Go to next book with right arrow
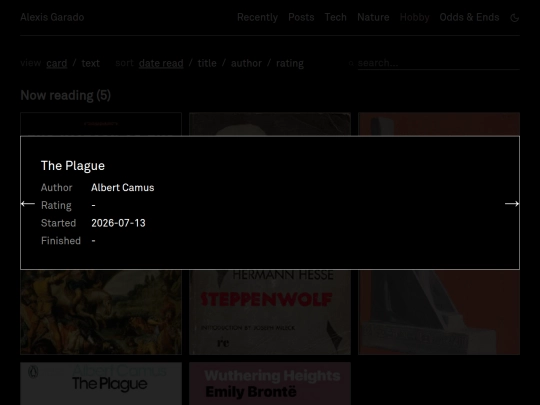Image resolution: width=540 pixels, height=405 pixels. click(x=512, y=204)
